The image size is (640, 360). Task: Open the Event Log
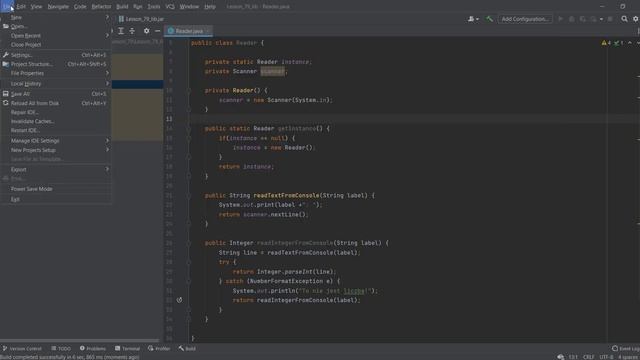pos(626,349)
